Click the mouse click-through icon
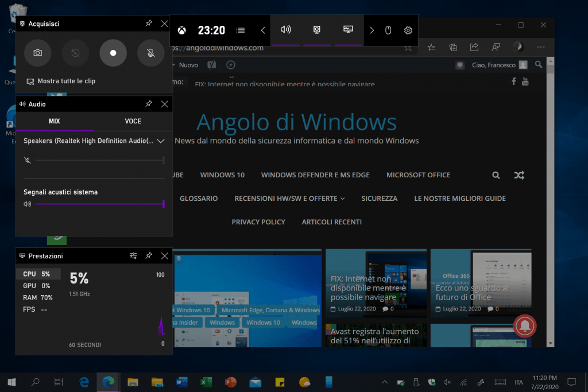 tap(388, 30)
